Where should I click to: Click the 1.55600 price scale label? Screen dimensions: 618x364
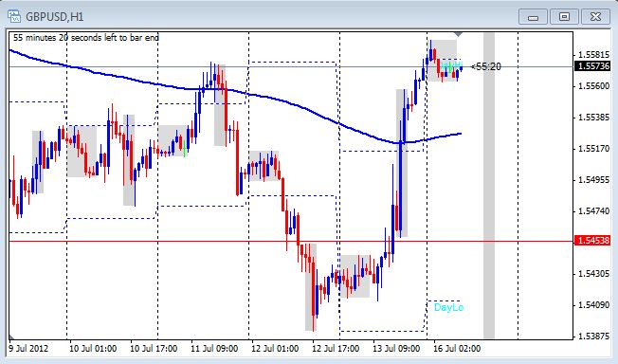(593, 86)
